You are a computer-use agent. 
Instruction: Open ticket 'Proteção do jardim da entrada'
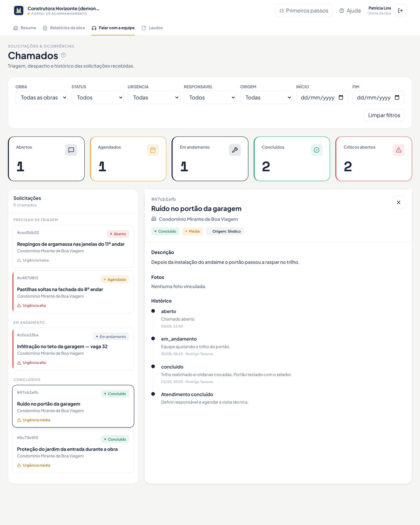click(x=73, y=451)
